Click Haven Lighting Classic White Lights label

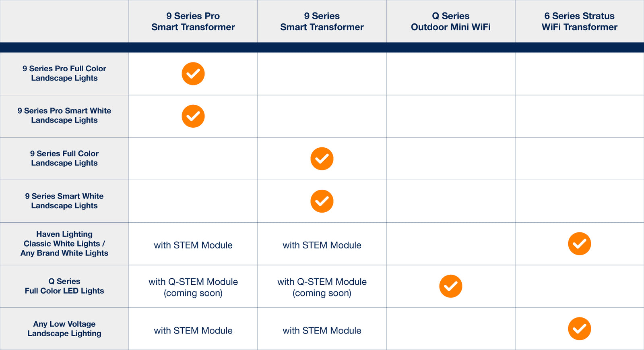click(x=64, y=244)
